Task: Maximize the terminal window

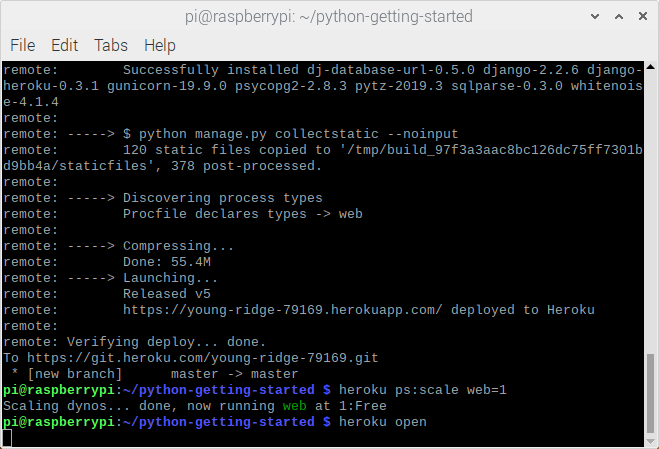Action: [619, 16]
